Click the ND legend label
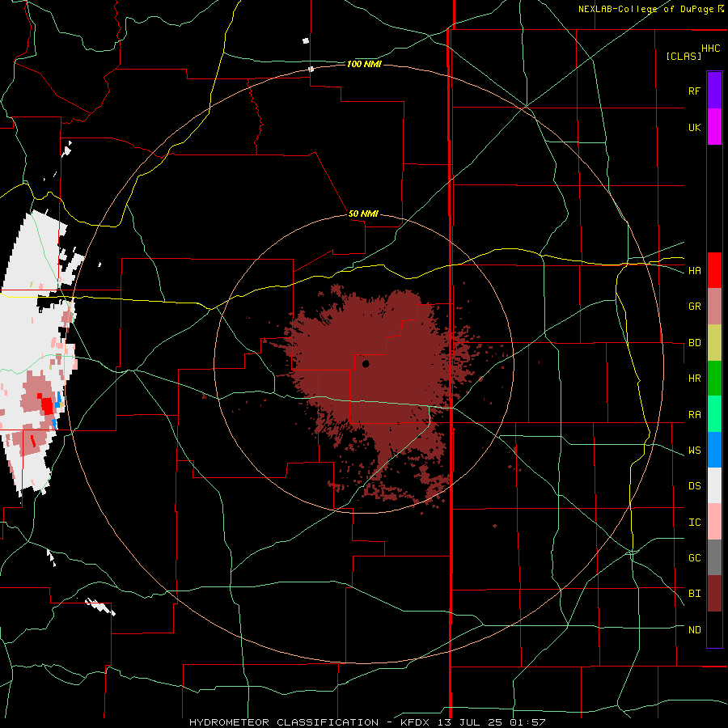The height and width of the screenshot is (728, 728). (x=694, y=630)
